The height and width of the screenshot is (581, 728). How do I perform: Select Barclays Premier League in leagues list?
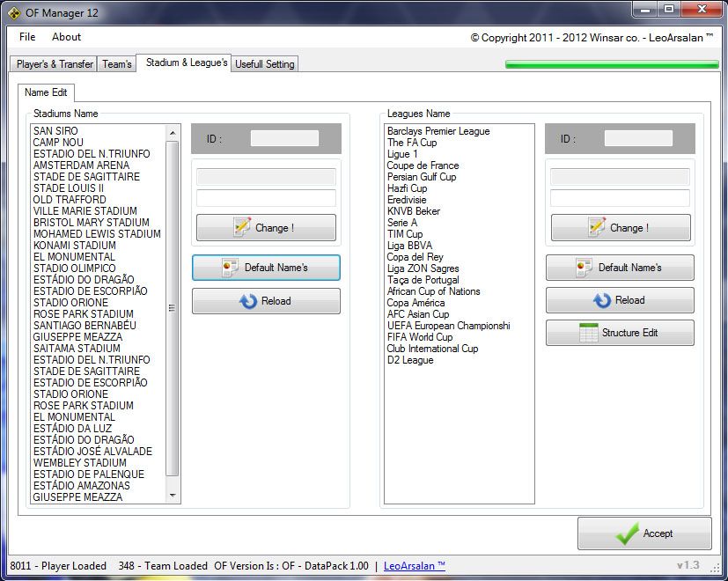point(438,131)
